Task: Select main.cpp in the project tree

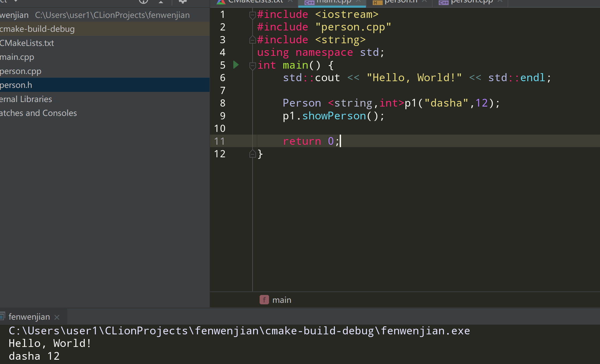Action: click(x=17, y=57)
